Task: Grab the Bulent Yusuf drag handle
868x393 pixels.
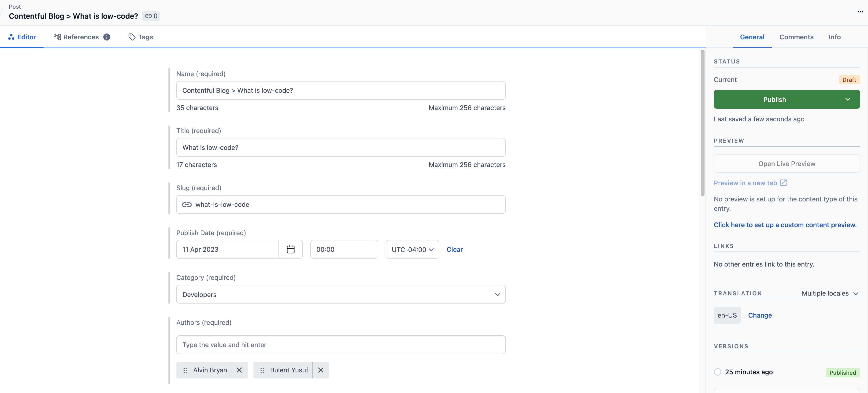Action: [262, 370]
